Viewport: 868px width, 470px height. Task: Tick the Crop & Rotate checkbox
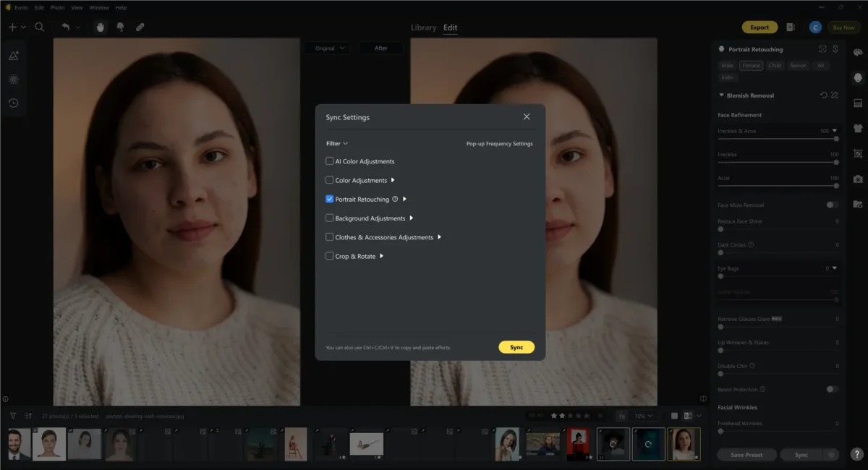[330, 256]
